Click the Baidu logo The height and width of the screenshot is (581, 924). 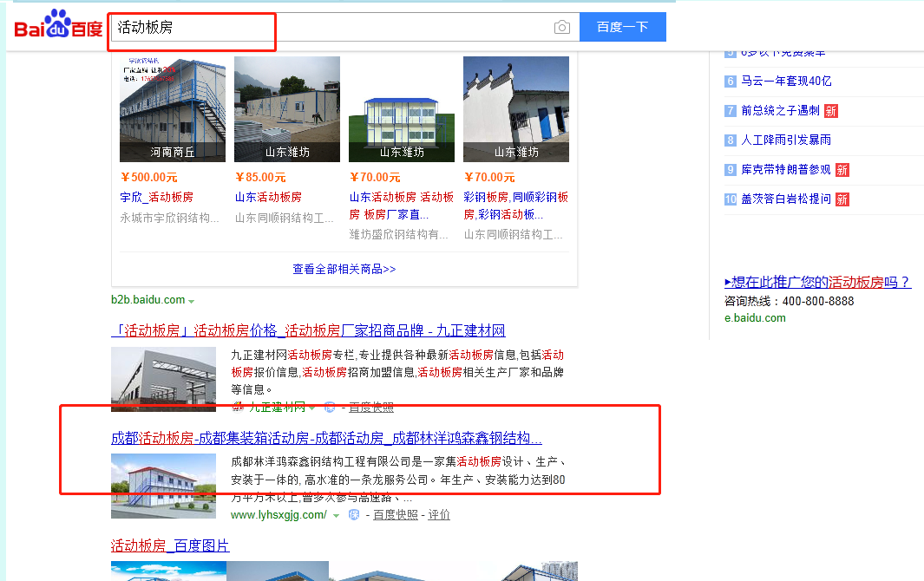click(x=58, y=25)
